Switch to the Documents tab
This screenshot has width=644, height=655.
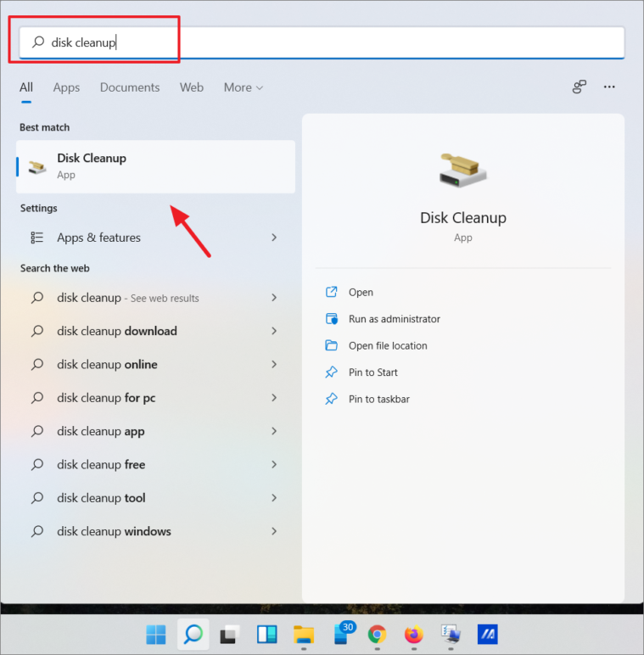coord(130,87)
